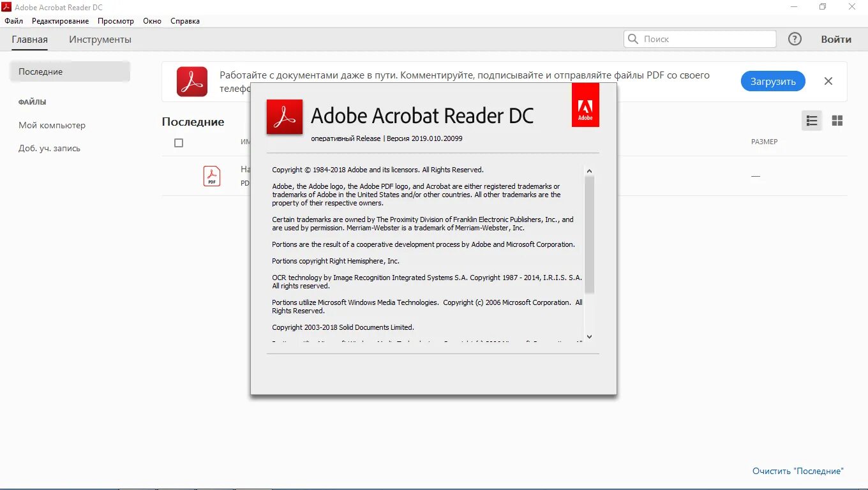The height and width of the screenshot is (490, 868).
Task: Click Acrobat Reader icon in About dialog
Action: (x=285, y=117)
